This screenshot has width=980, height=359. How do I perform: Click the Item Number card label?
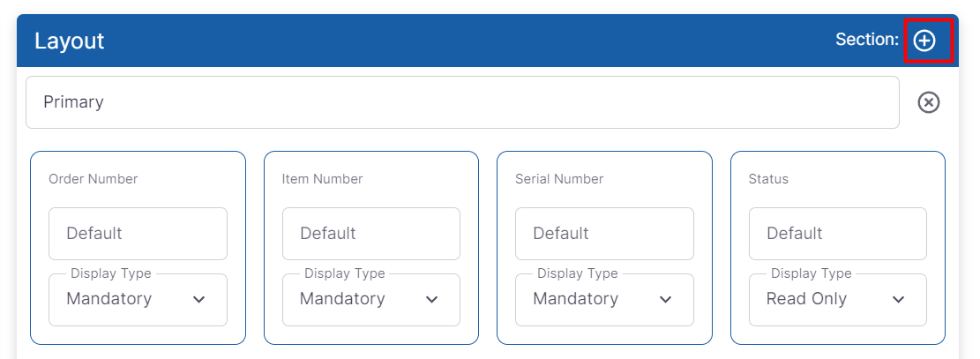322,179
